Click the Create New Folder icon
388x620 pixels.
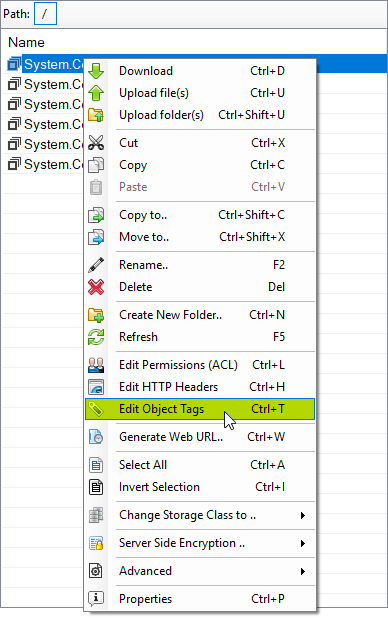[96, 315]
